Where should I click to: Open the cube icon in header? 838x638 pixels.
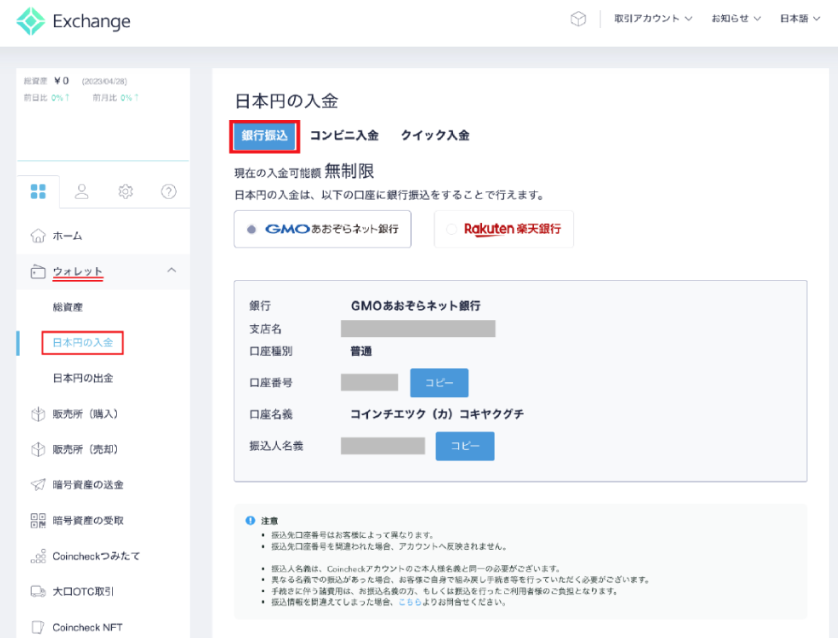[x=578, y=19]
